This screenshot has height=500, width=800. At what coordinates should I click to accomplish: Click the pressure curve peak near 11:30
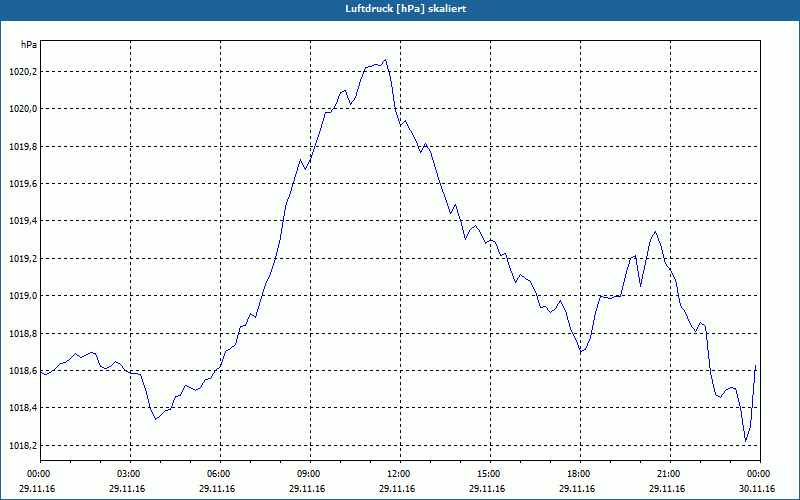pos(386,60)
